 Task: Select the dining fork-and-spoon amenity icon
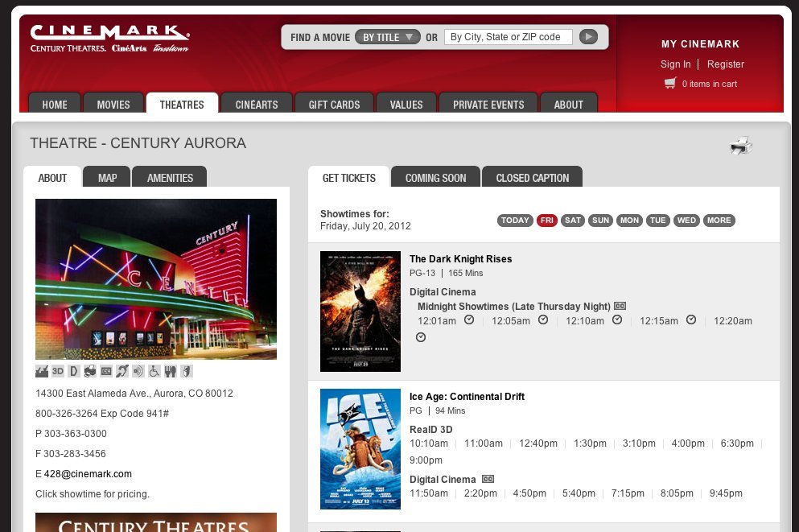pos(170,371)
